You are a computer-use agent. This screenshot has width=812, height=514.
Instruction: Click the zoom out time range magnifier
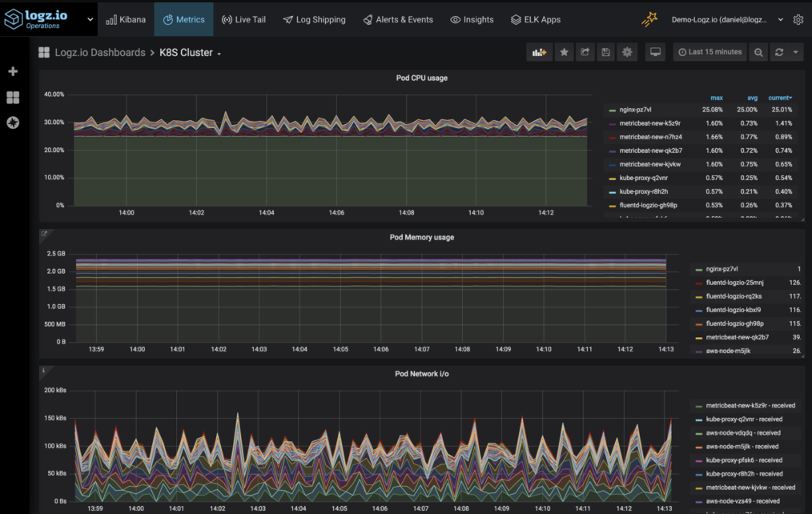(758, 52)
